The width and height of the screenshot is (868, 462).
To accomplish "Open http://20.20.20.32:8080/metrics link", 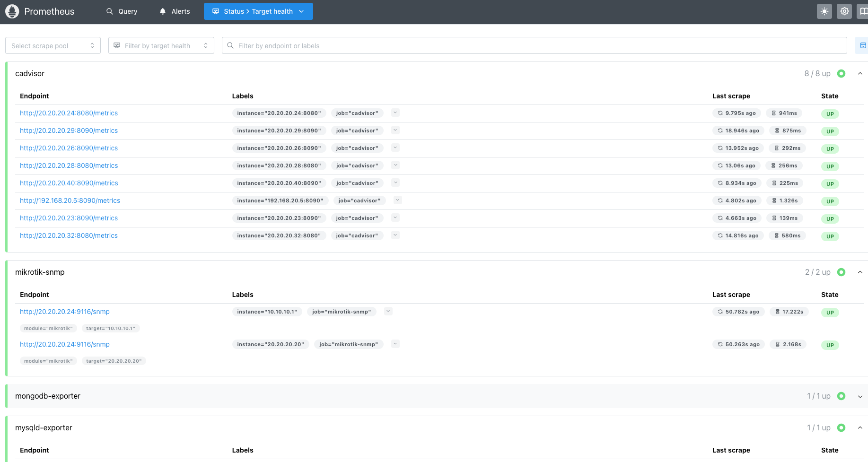I will pyautogui.click(x=69, y=235).
